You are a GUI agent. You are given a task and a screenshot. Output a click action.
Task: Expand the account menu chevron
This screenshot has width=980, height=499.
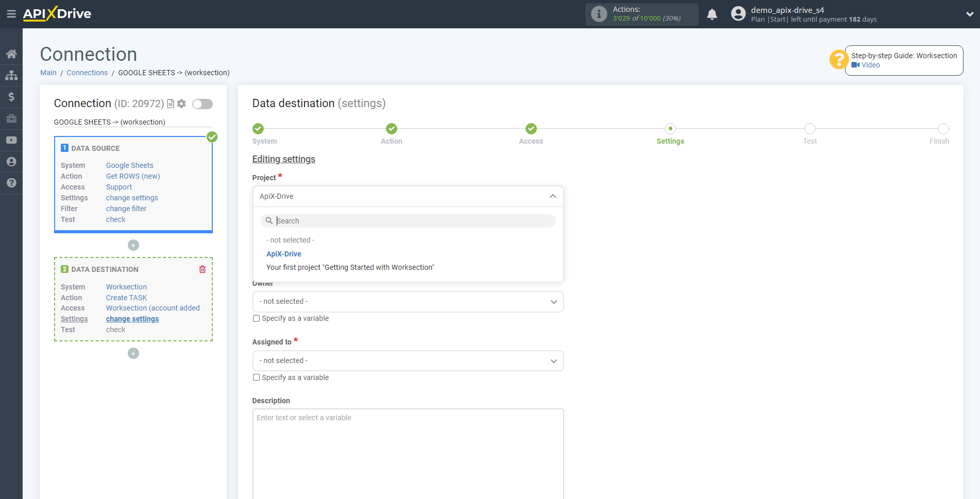pyautogui.click(x=970, y=14)
